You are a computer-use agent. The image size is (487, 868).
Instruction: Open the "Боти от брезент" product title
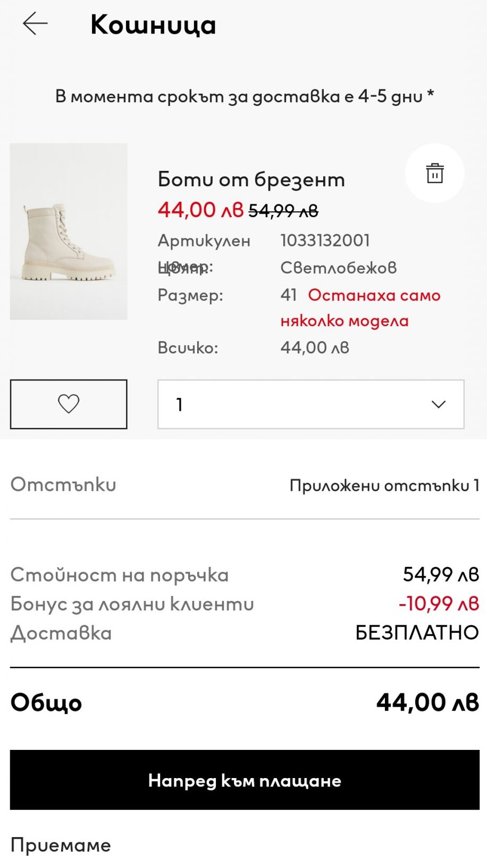251,180
